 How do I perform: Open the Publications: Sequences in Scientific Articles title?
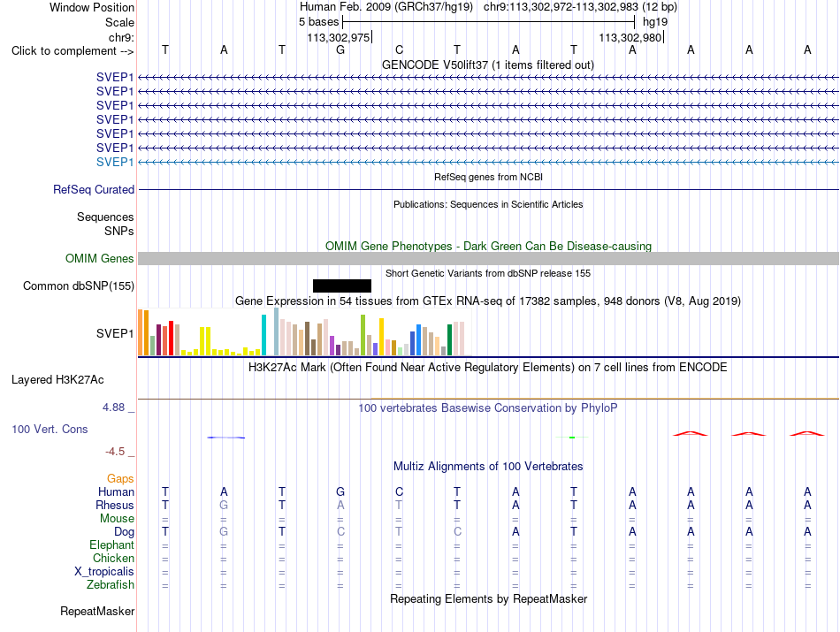pos(488,204)
